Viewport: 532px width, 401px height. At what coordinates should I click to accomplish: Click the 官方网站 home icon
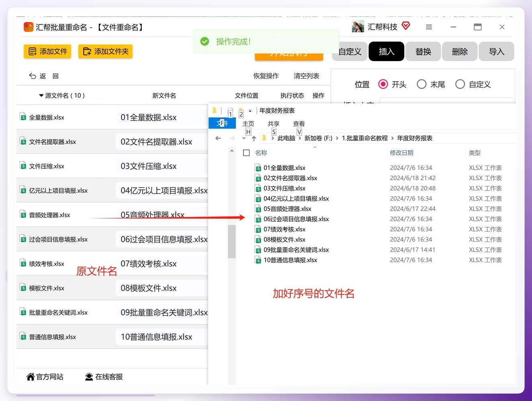[x=31, y=376]
